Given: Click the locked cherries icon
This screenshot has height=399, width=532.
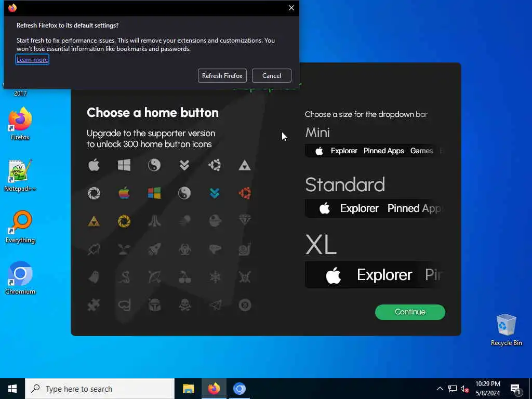Looking at the screenshot, I should (x=184, y=277).
